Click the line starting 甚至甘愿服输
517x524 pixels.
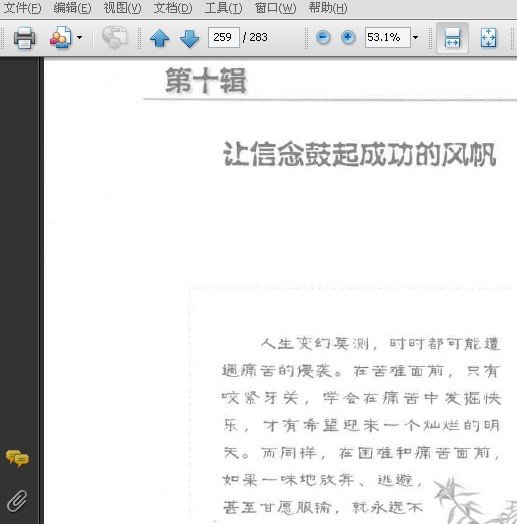[x=323, y=508]
